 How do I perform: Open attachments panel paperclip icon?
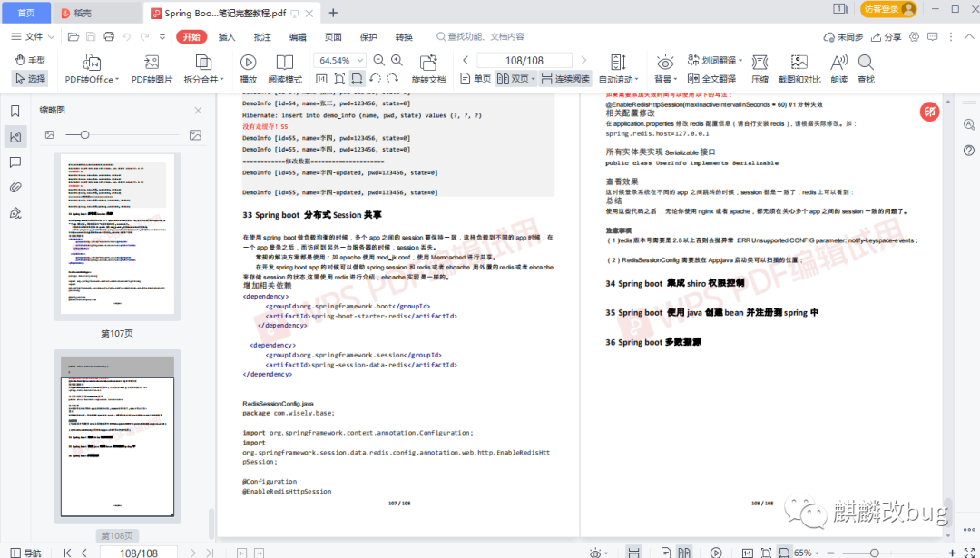(15, 188)
